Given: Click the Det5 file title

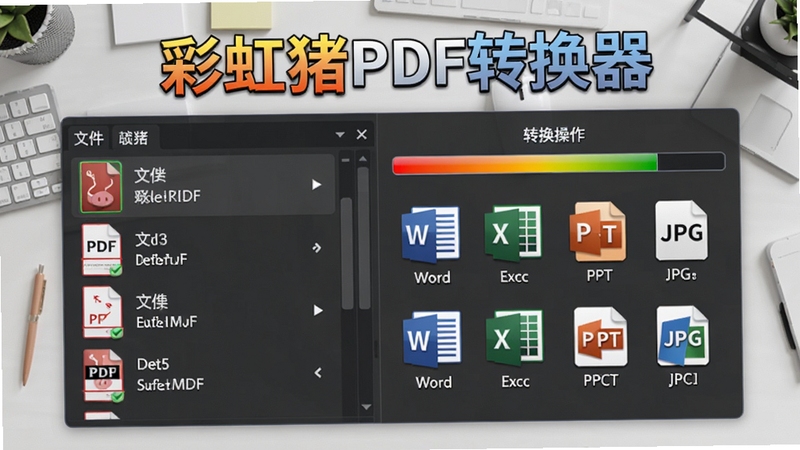Looking at the screenshot, I should click(x=153, y=364).
